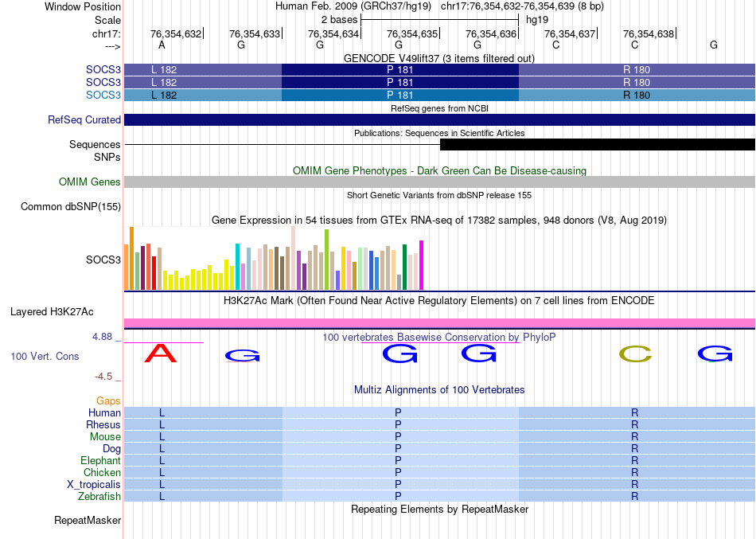Click the P residue in Zebrafish row
Image resolution: width=756 pixels, height=539 pixels.
coord(398,496)
